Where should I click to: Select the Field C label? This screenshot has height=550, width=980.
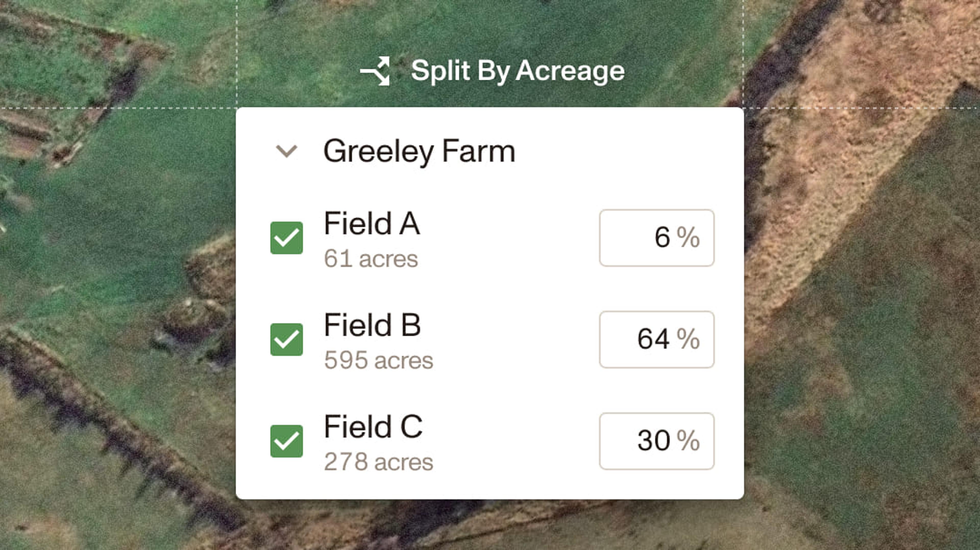click(x=373, y=426)
